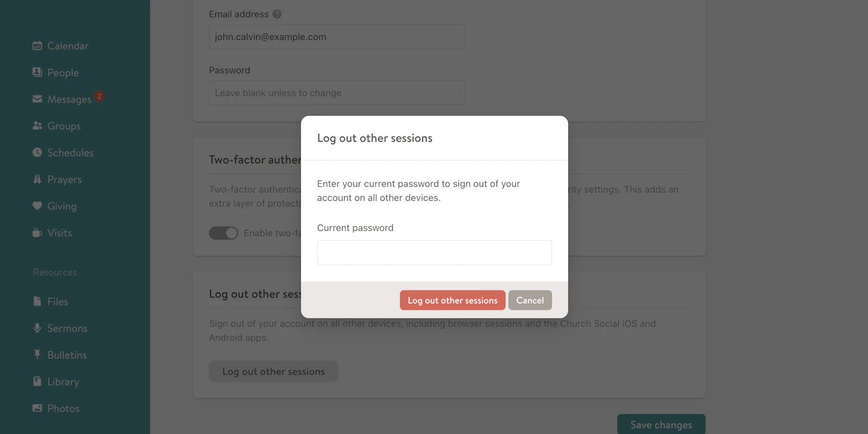The image size is (868, 434).
Task: Cancel the log out dialog
Action: (x=529, y=300)
